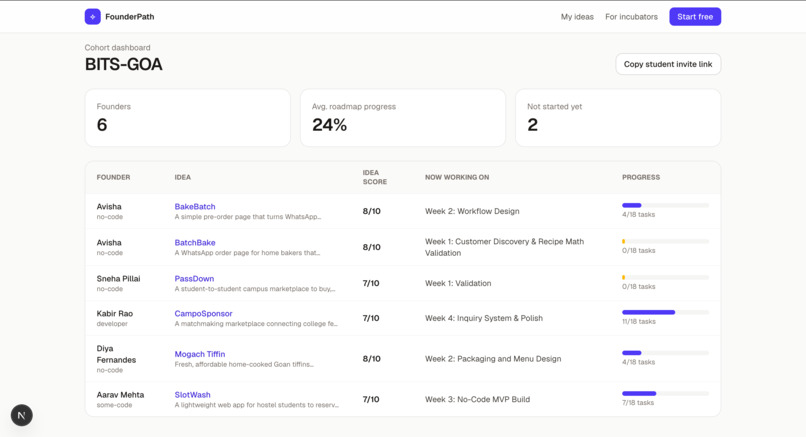
Task: Click the Cohort dashboard label
Action: [117, 47]
